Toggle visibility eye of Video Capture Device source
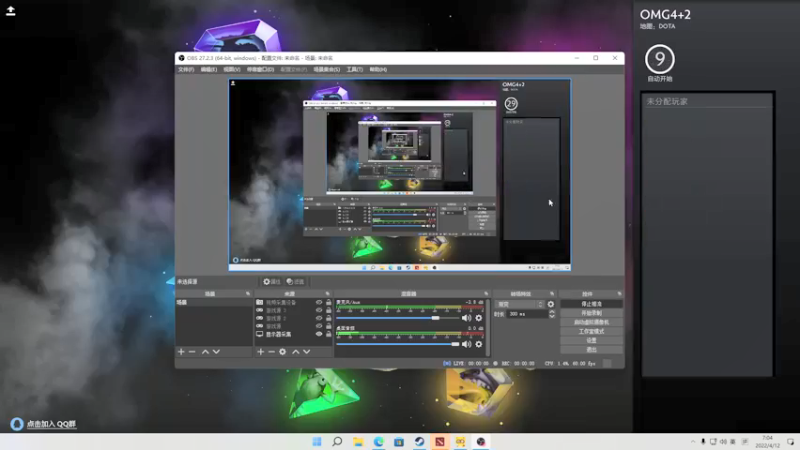This screenshot has height=450, width=800. tap(319, 303)
